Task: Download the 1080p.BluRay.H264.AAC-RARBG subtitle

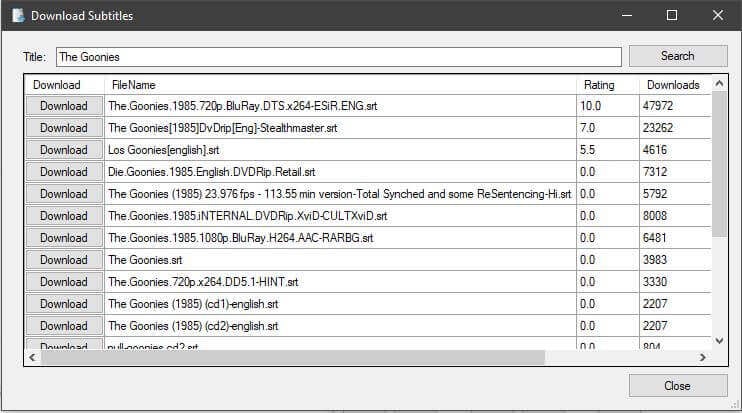Action: tap(64, 238)
